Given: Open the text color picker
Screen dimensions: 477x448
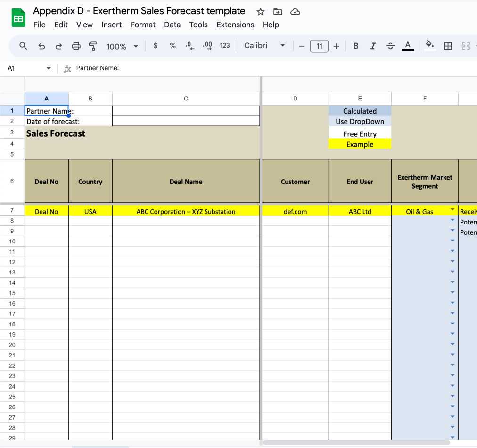Looking at the screenshot, I should pos(408,46).
